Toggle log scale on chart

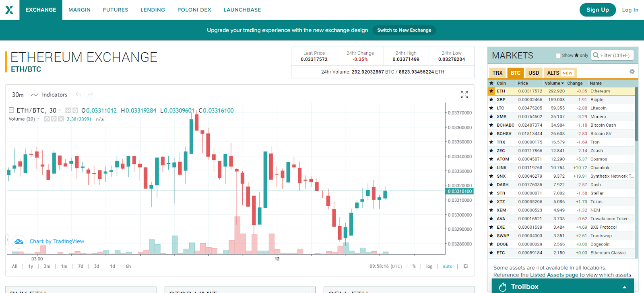coord(429,266)
